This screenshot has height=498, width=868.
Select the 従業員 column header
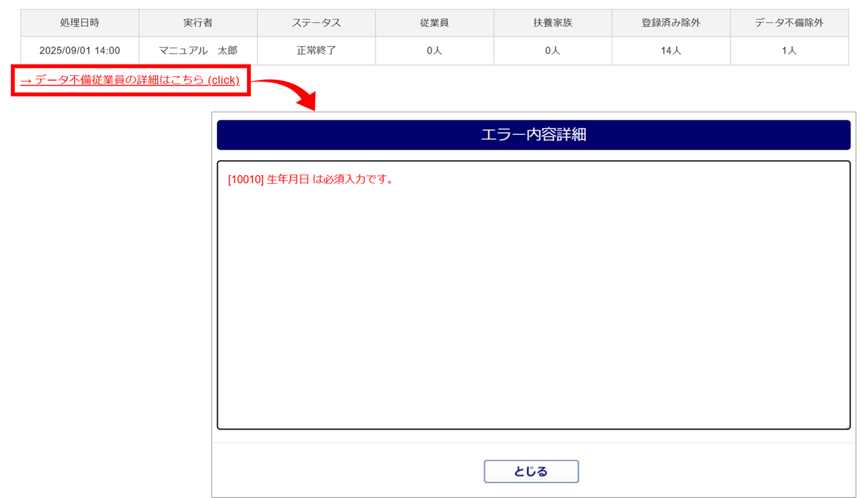tap(435, 23)
